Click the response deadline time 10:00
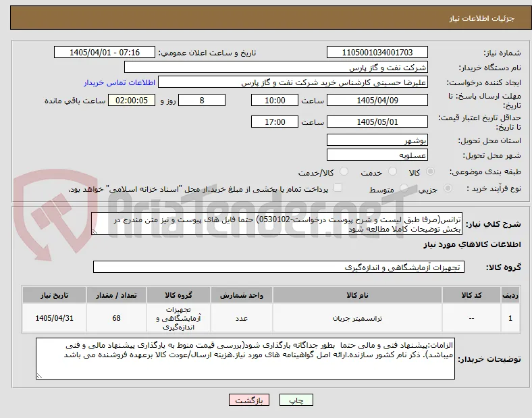532x418 pixels. tap(275, 101)
